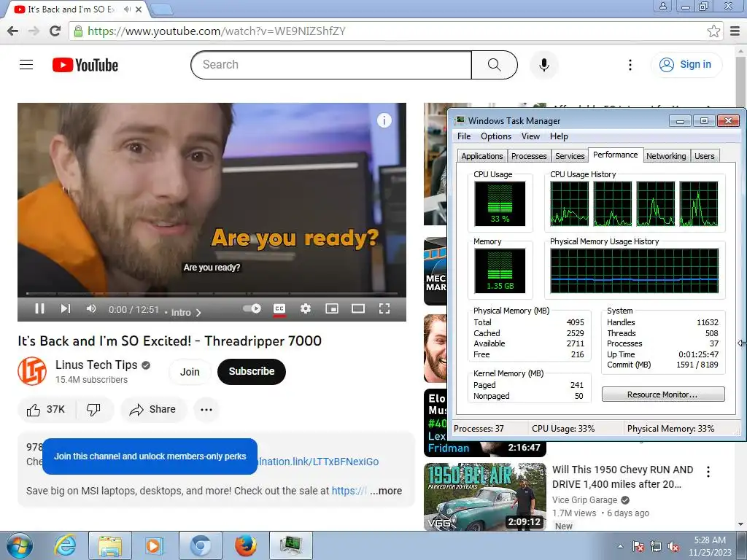Viewport: 747px width, 560px height.
Task: Open Windows Explorer taskbar icon
Action: click(109, 545)
